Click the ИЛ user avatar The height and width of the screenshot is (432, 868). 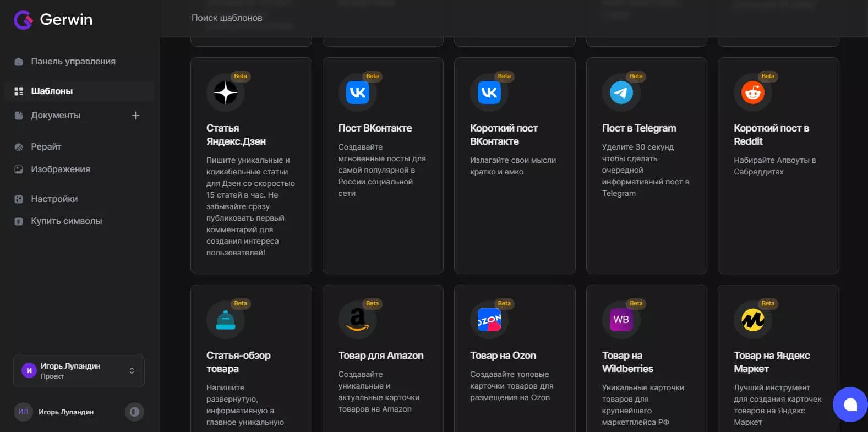[23, 412]
